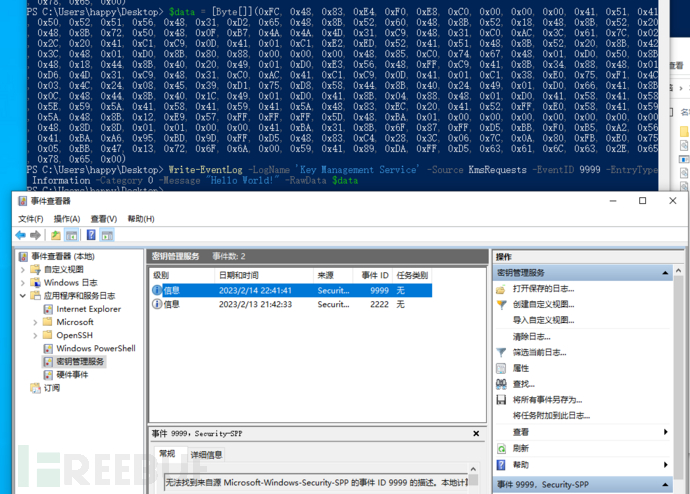690x494 pixels.
Task: Close the event 9999 preview pane
Action: click(476, 434)
